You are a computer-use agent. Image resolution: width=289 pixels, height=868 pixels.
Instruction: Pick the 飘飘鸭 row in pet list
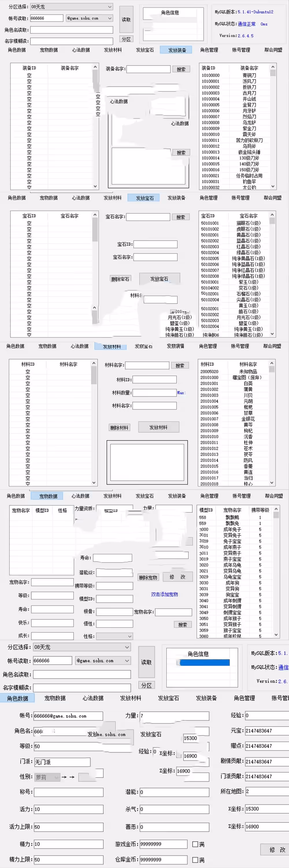tap(232, 517)
